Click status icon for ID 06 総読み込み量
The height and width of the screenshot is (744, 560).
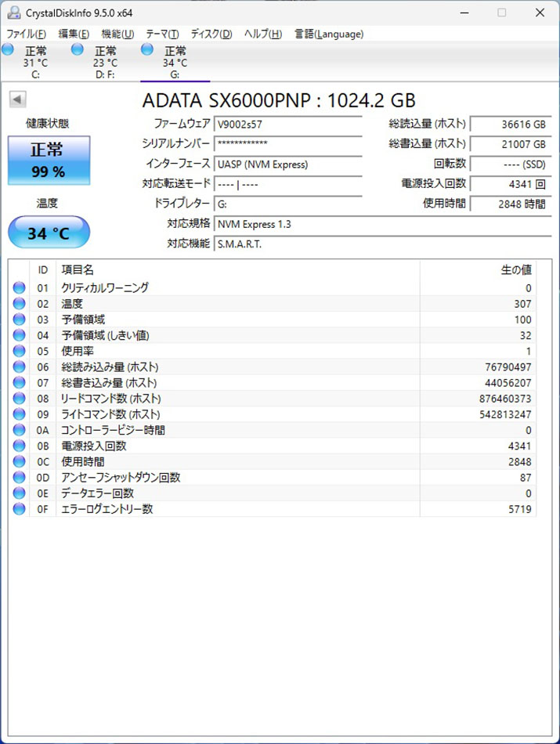click(19, 367)
